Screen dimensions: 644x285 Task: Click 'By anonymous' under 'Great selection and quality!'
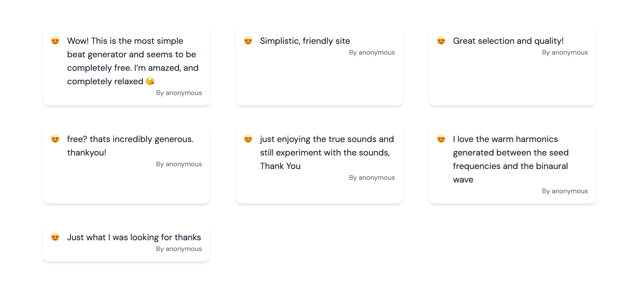(x=565, y=52)
